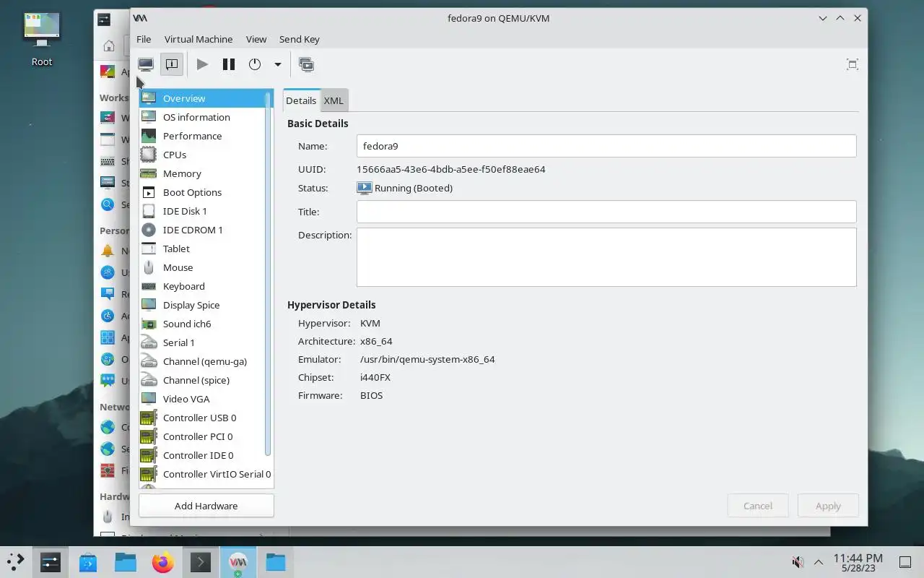Show the graphical console view

(x=146, y=64)
